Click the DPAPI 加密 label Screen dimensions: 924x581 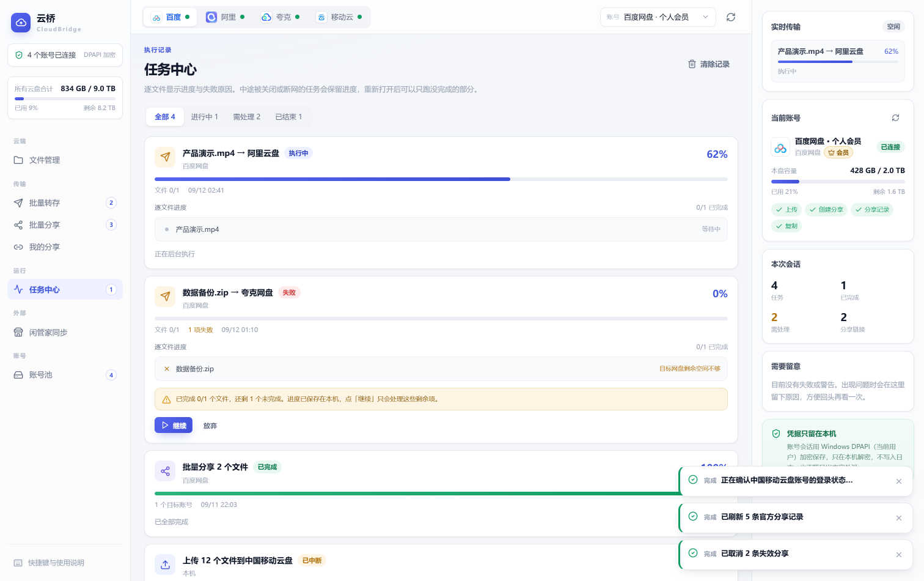100,55
